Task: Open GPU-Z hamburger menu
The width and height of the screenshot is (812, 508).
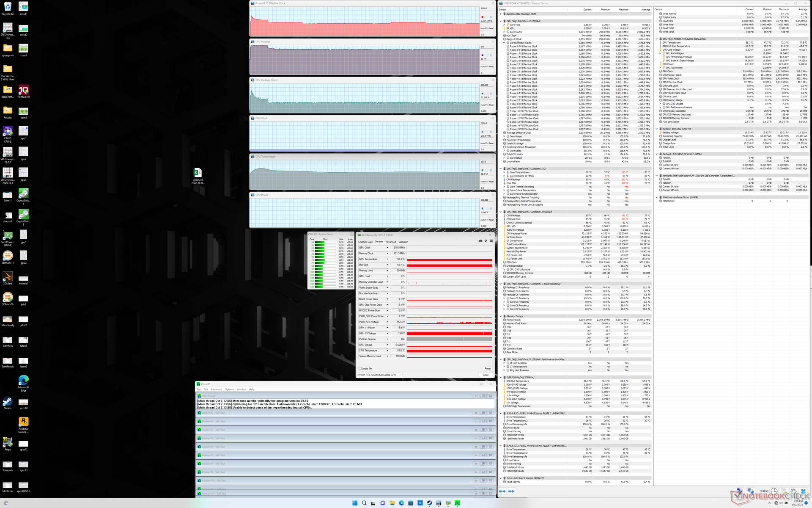Action: [491, 241]
